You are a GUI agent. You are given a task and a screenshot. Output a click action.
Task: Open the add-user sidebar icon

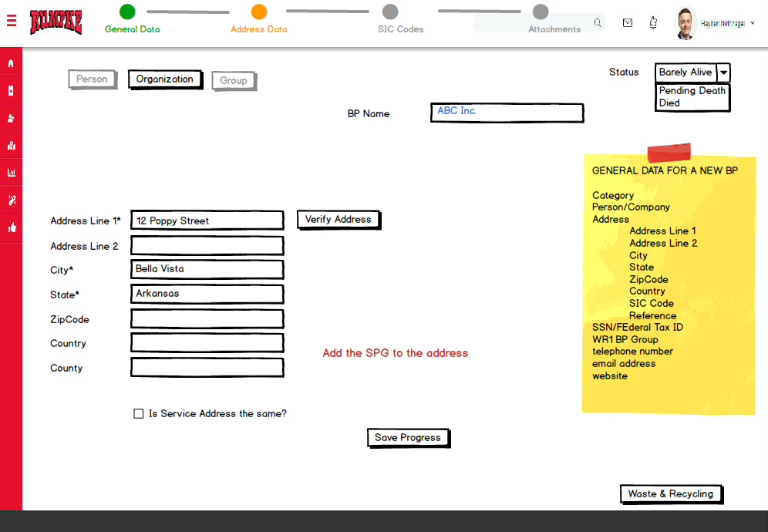pyautogui.click(x=11, y=118)
